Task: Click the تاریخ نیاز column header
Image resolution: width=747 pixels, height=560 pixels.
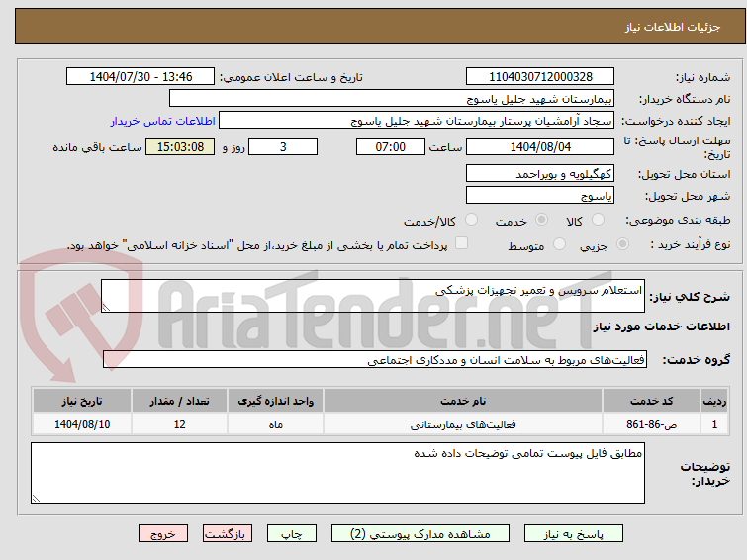Action: point(82,401)
